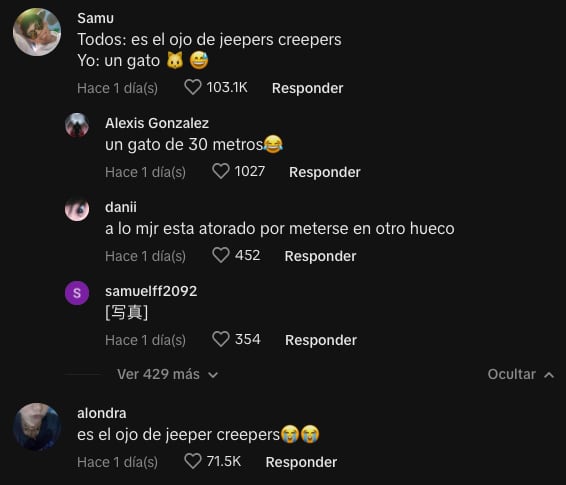
Task: Reply to Alexis Gonzalez's comment
Action: pyautogui.click(x=325, y=172)
